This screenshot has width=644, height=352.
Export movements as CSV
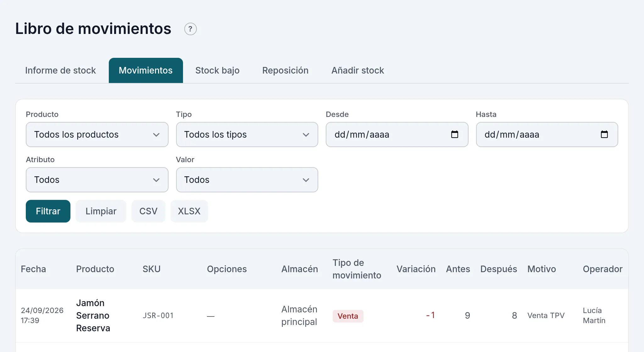[148, 211]
